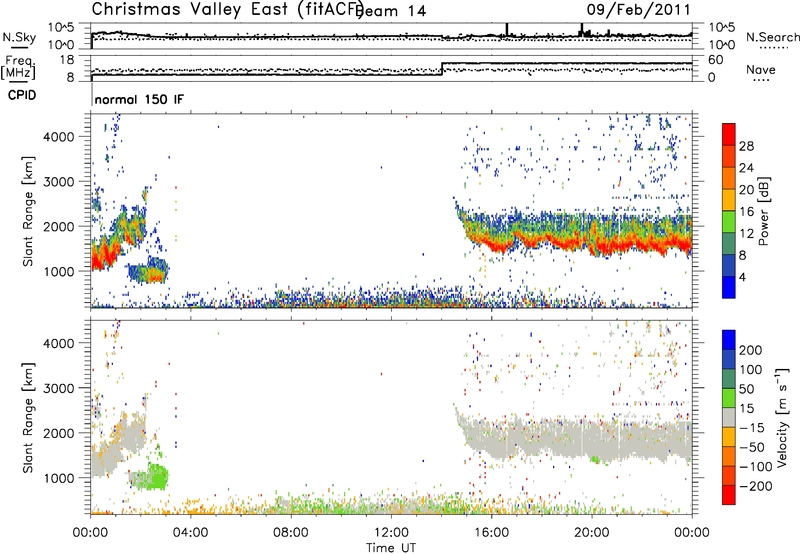Click the 1000 km tick in the velocity panel
Screen dimensions: 800x554
(59, 478)
